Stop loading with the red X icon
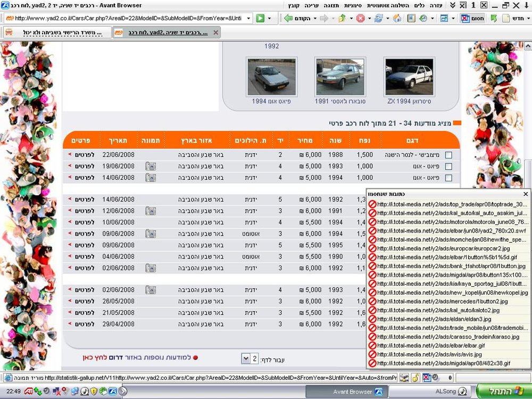Viewport: 532px width, 399px height. pyautogui.click(x=360, y=18)
